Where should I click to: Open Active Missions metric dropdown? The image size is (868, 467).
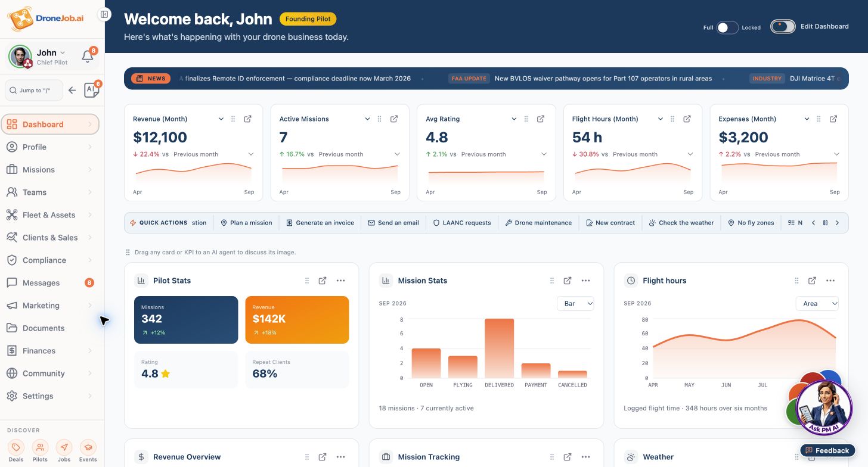point(367,119)
